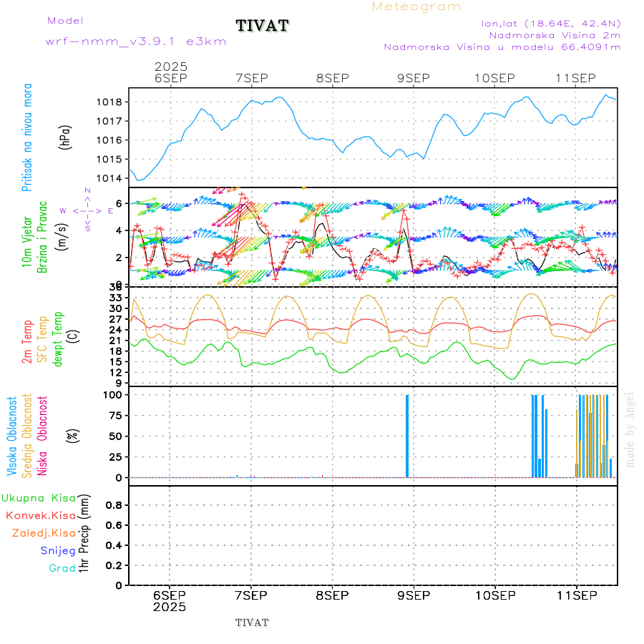Select the Meteogram heading text
Screen dimensions: 644x644
pyautogui.click(x=416, y=6)
